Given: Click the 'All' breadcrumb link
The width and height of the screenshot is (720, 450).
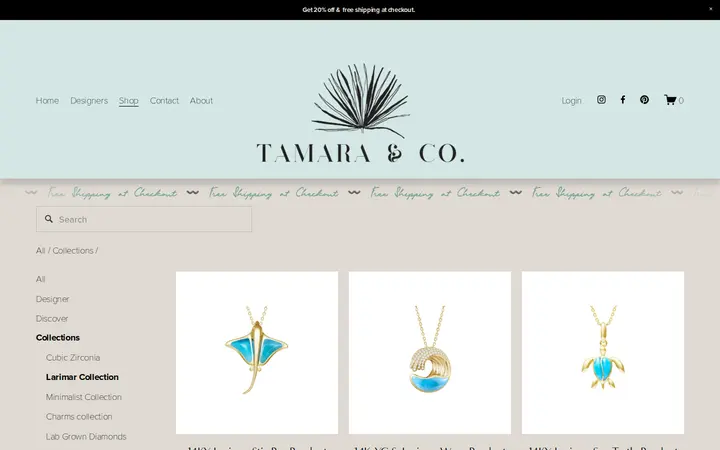Looking at the screenshot, I should (x=40, y=251).
